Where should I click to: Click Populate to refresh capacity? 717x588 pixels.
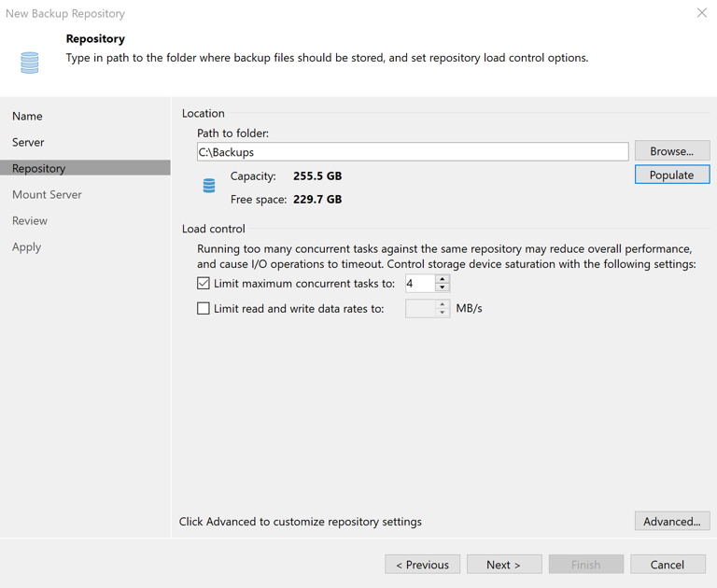[671, 175]
